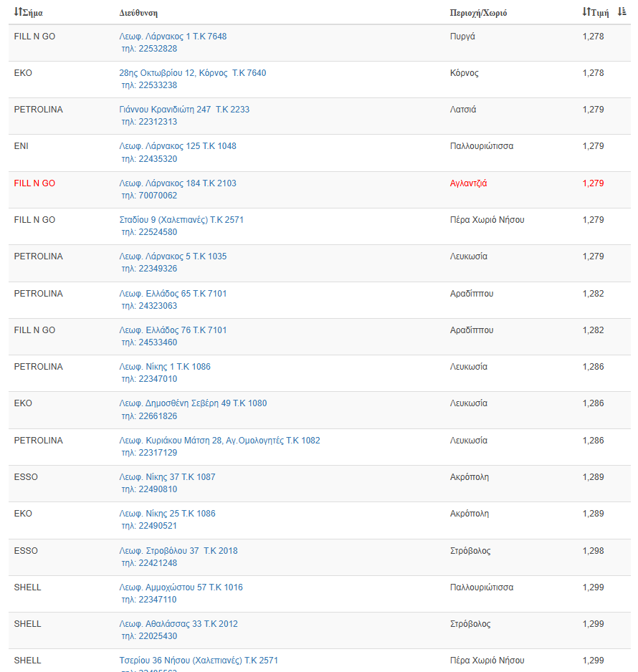Image resolution: width=638 pixels, height=672 pixels.
Task: Click Γιάννου Κρανιδιώτη 247 address link
Action: pyautogui.click(x=184, y=110)
